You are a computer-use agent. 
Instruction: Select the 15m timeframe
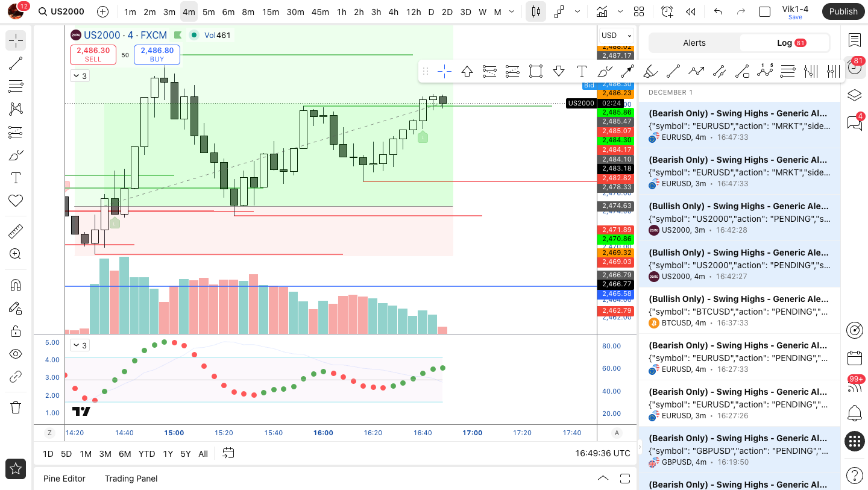click(271, 11)
